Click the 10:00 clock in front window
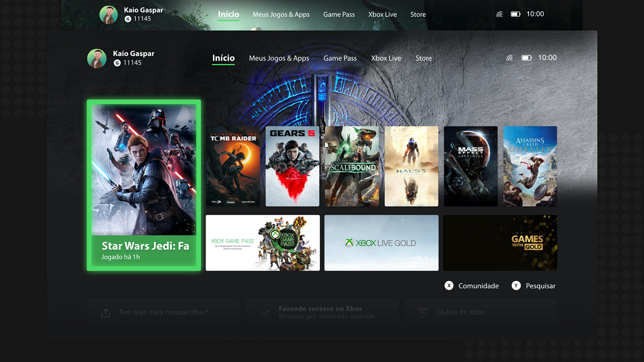Viewport: 644px width, 362px height. click(x=547, y=58)
